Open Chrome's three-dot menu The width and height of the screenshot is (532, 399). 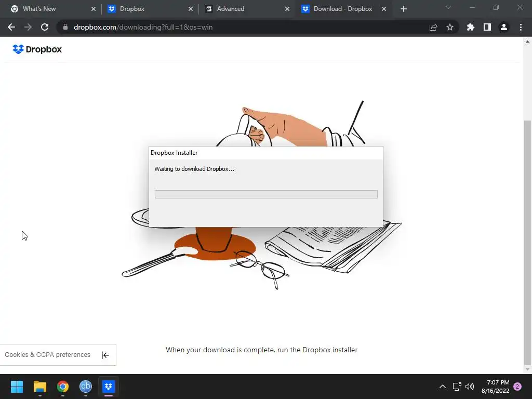pyautogui.click(x=521, y=27)
